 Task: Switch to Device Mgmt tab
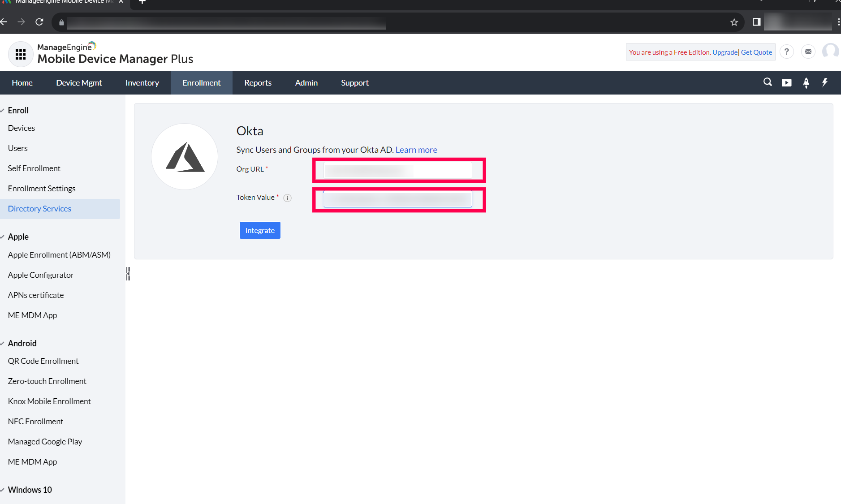tap(79, 83)
